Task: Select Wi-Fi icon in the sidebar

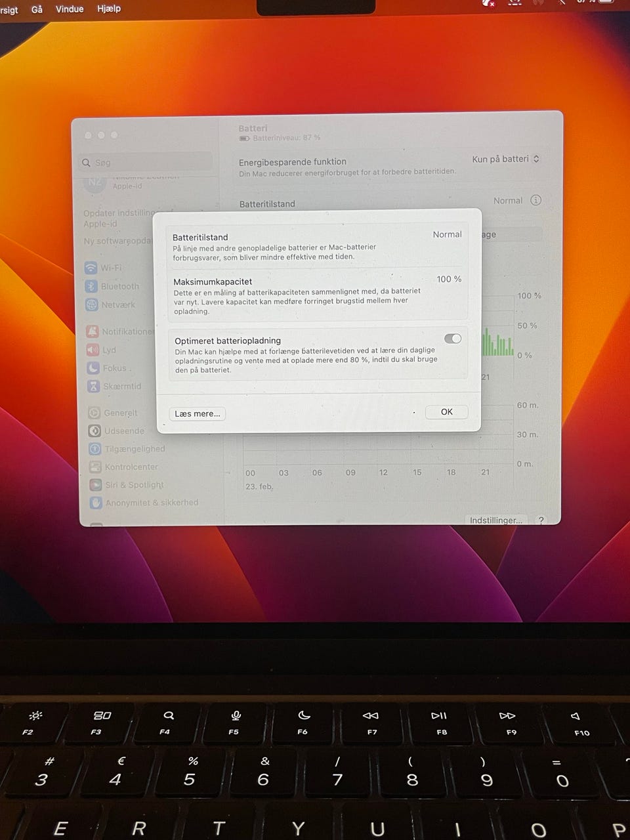Action: coord(91,268)
